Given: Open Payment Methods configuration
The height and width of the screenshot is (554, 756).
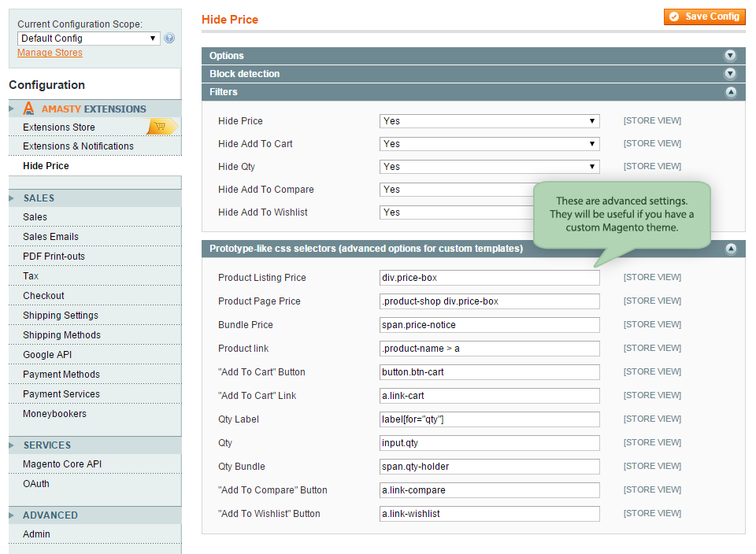Looking at the screenshot, I should pos(61,375).
